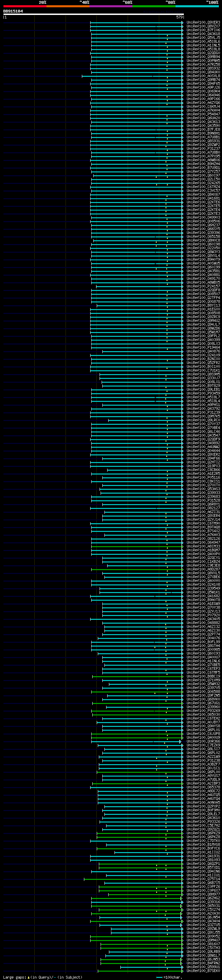Click hit UniRef100_Q75T14

tap(203, 879)
